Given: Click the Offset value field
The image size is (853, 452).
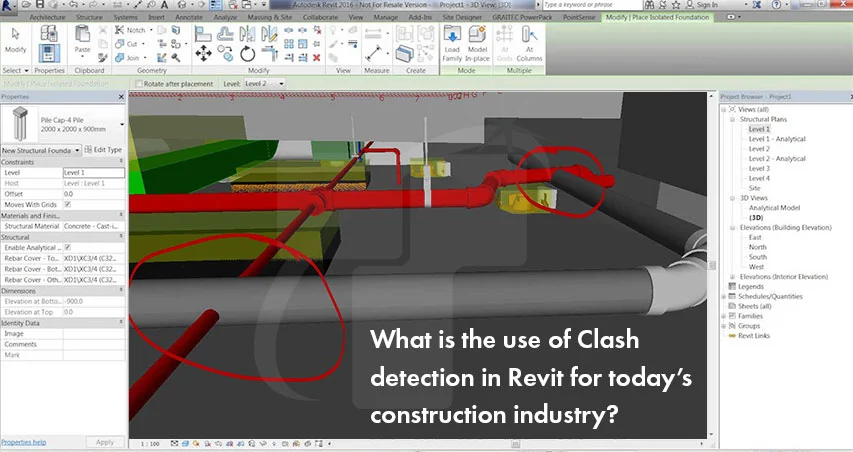Looking at the screenshot, I should (x=94, y=194).
